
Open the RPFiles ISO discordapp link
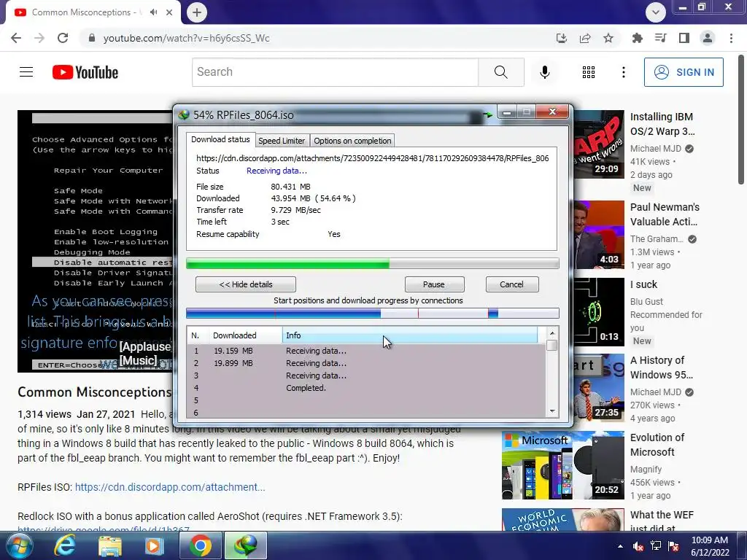tap(170, 487)
